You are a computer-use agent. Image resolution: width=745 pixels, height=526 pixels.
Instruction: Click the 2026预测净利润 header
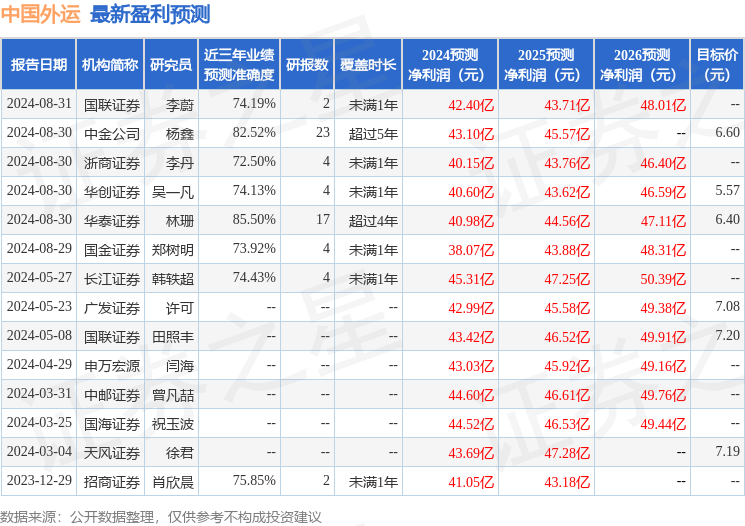click(x=642, y=65)
